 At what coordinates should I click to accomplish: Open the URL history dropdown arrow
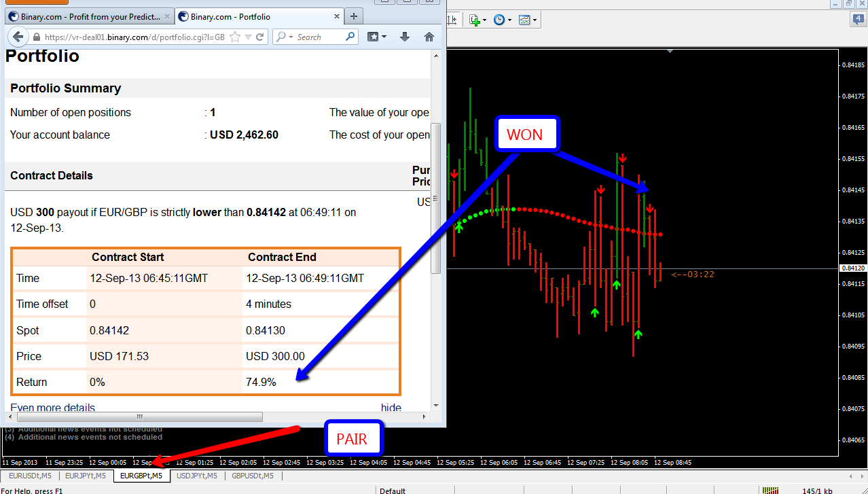tap(249, 37)
